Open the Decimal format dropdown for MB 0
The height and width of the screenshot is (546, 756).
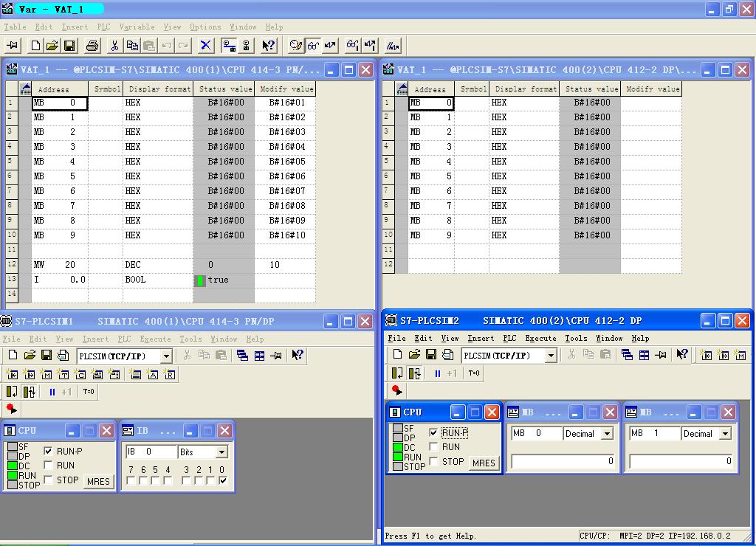[608, 434]
